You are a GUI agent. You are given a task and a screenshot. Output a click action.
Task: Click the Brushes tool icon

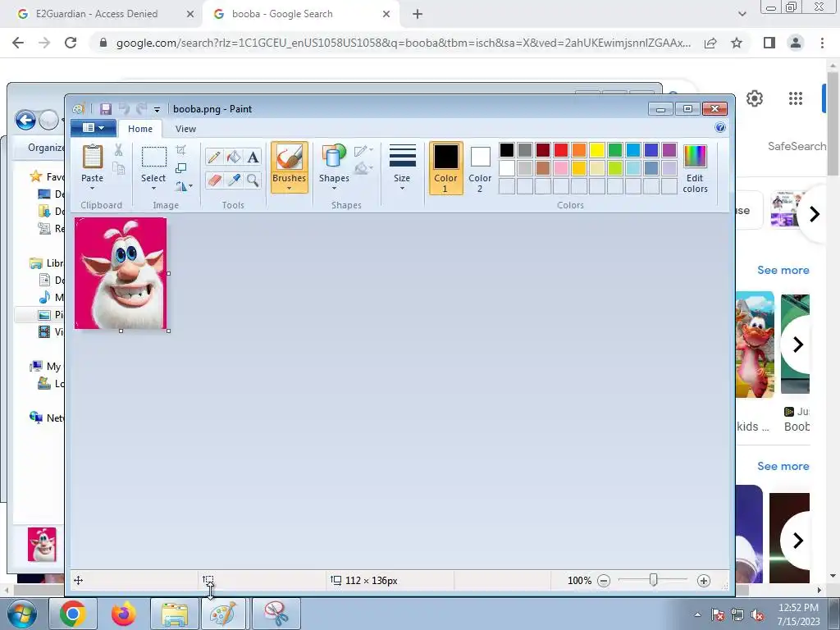coord(290,157)
